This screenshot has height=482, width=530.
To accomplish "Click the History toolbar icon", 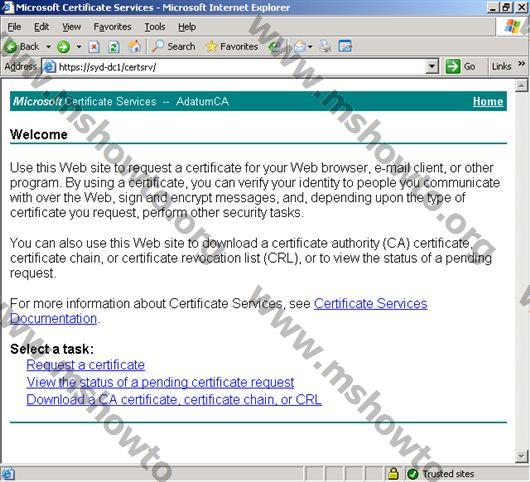I will pos(274,47).
